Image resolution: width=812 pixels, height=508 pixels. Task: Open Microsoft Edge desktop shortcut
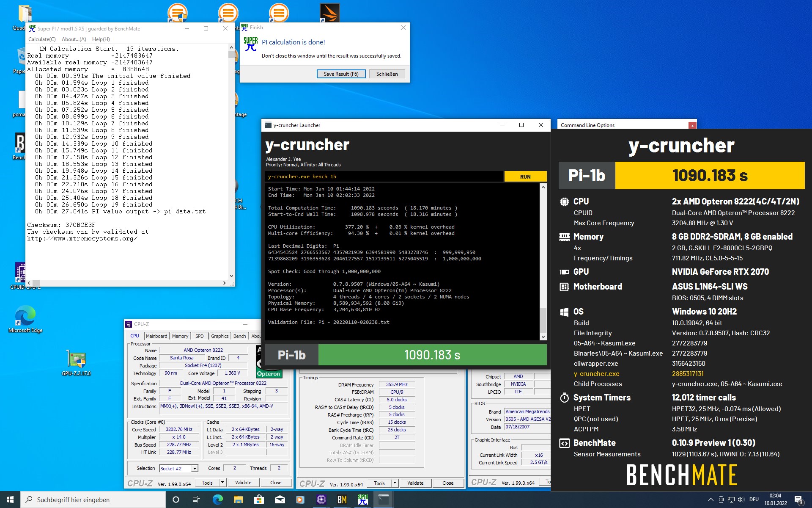click(x=25, y=318)
